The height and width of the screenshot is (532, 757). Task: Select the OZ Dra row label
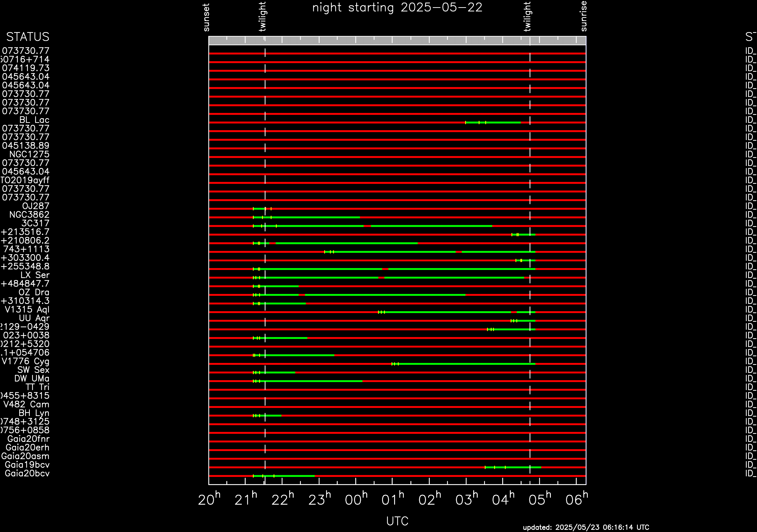[34, 292]
